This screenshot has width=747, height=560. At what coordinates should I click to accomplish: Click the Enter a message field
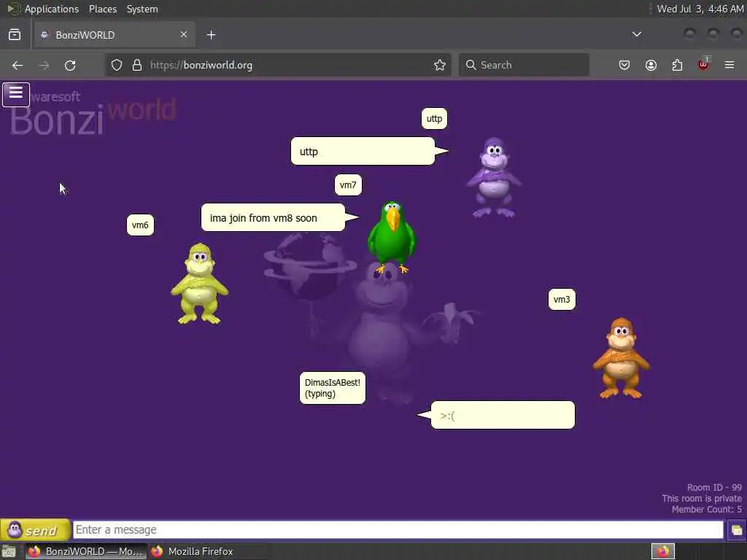point(398,529)
